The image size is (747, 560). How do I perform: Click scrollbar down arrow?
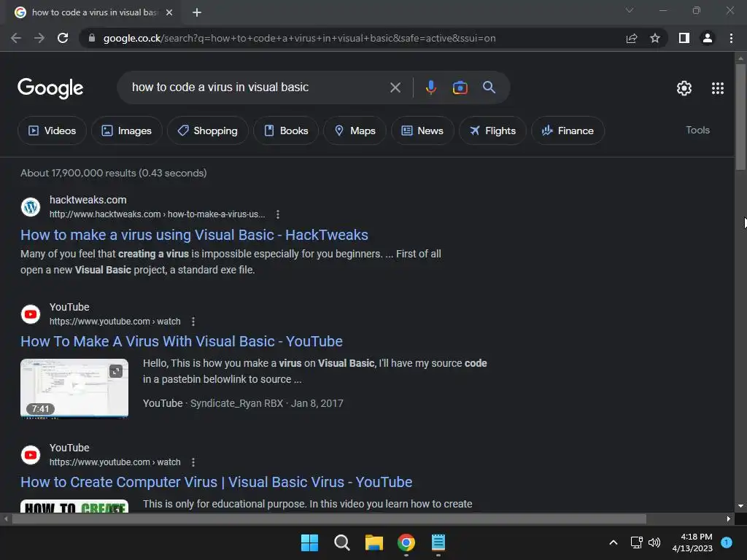click(740, 506)
